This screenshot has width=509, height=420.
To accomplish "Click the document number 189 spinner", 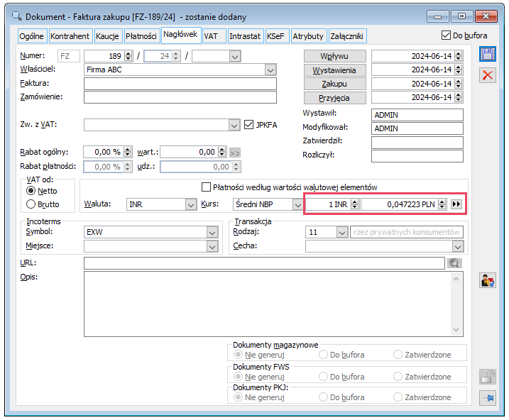I will [128, 56].
